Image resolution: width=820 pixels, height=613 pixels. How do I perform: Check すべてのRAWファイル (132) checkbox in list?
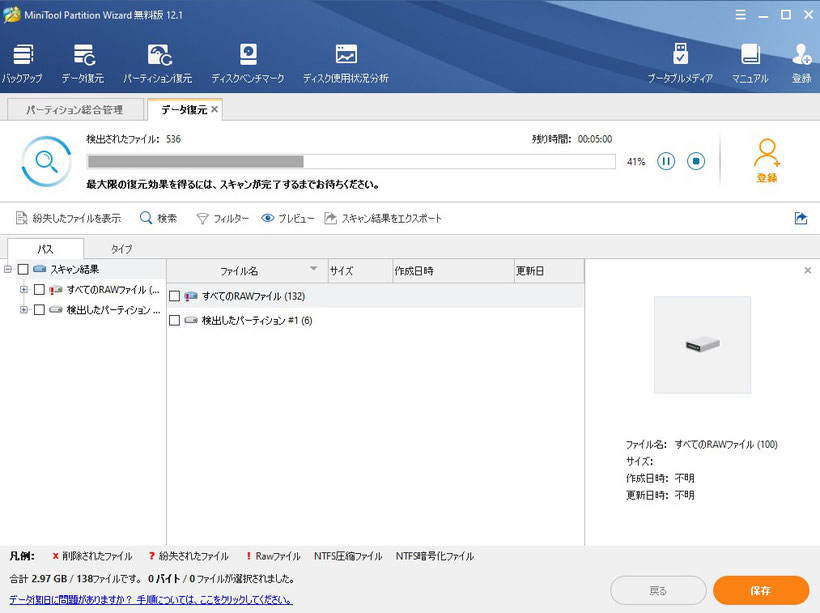click(175, 297)
